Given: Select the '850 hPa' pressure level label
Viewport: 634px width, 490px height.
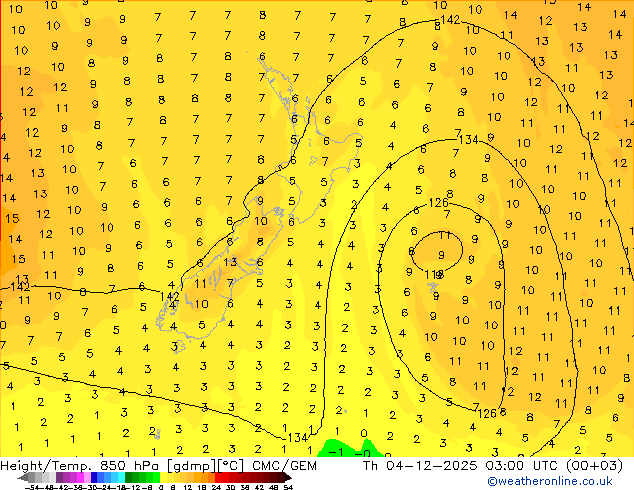Looking at the screenshot, I should click(x=131, y=465).
